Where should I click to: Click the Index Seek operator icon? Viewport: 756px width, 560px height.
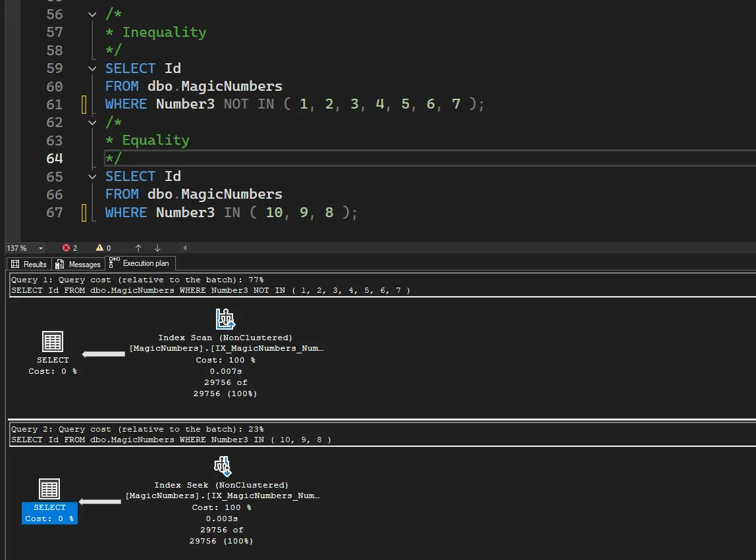point(222,467)
